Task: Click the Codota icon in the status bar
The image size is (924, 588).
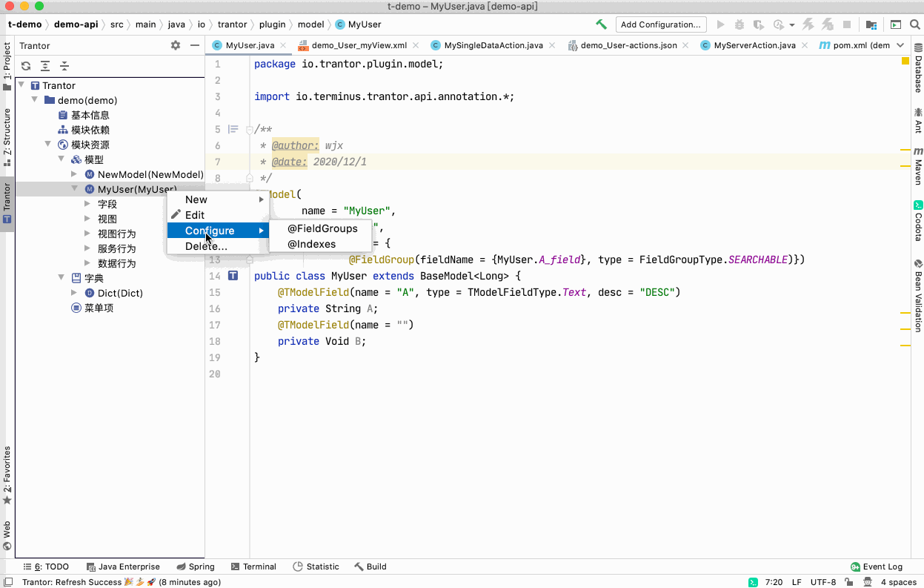Action: coord(752,582)
